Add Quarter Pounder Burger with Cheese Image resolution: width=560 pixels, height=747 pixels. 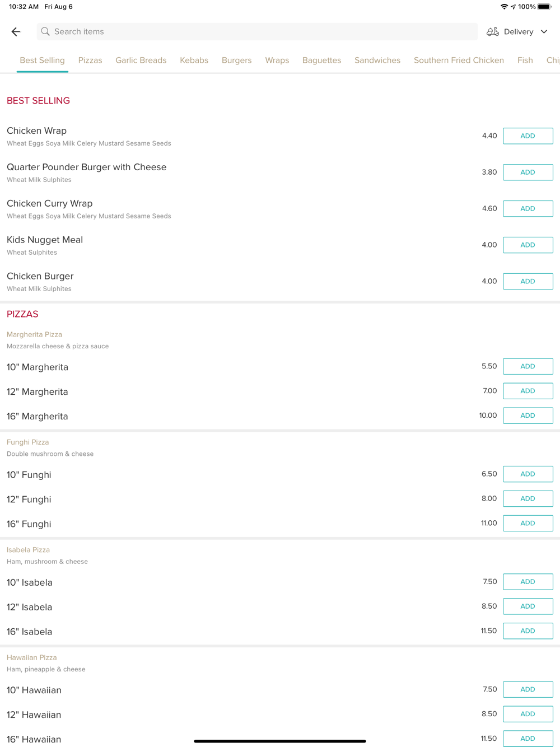point(528,172)
